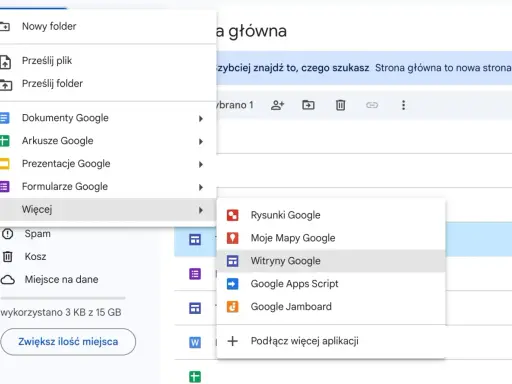Click the cloud storage icon in sidebar
512x384 pixels.
8,280
